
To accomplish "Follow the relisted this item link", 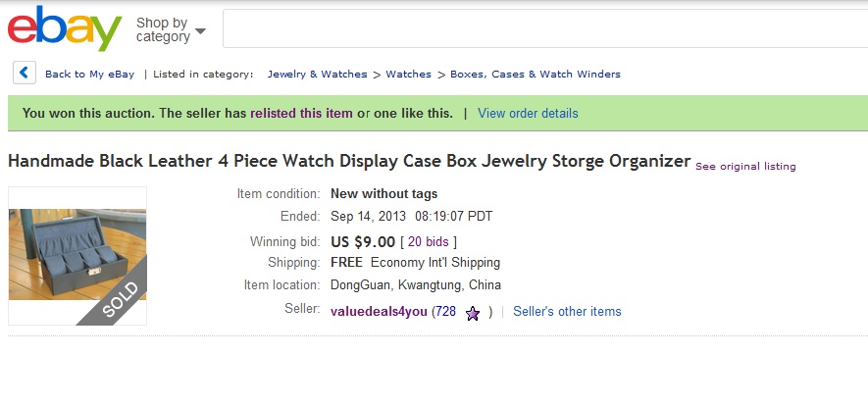I will coord(301,114).
